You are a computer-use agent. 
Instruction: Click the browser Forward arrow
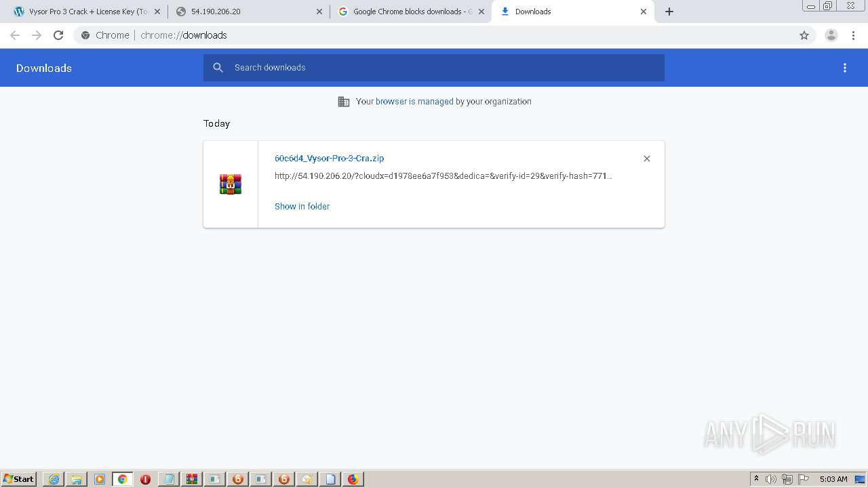(37, 35)
